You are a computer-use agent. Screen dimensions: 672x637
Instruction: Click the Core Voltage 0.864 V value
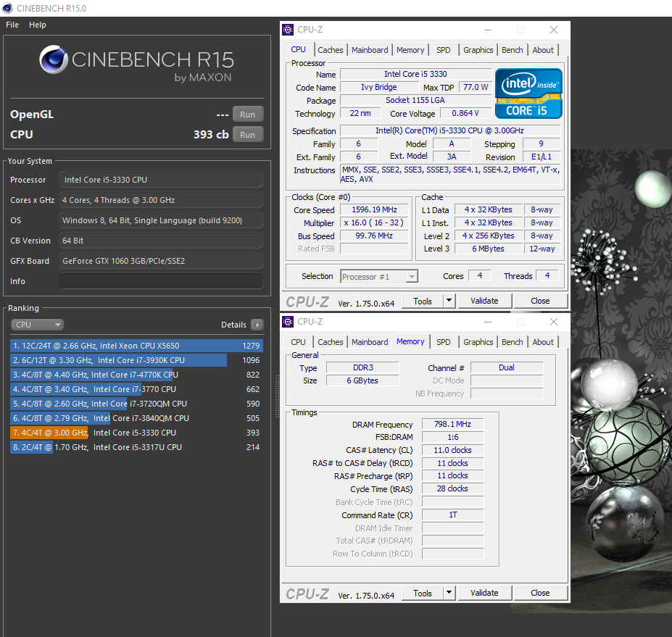coord(465,113)
